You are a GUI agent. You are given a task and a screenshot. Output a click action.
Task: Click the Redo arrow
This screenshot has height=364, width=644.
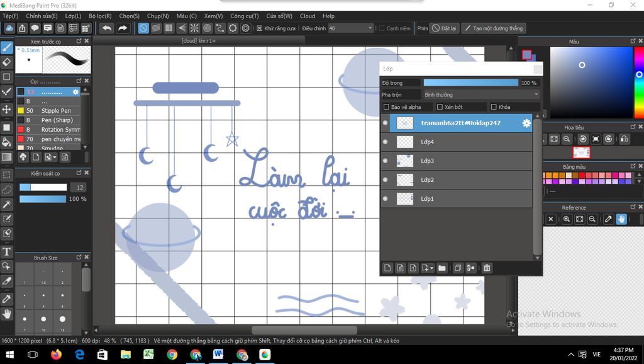point(123,28)
